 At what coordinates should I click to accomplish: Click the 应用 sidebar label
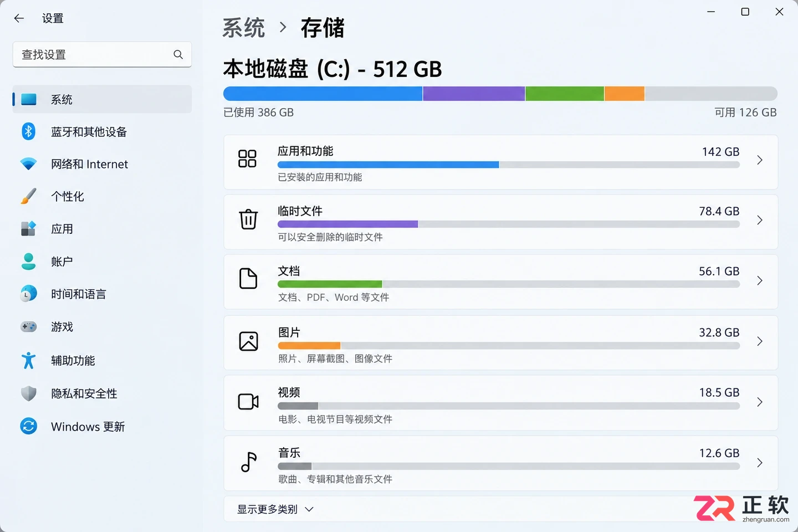coord(62,228)
